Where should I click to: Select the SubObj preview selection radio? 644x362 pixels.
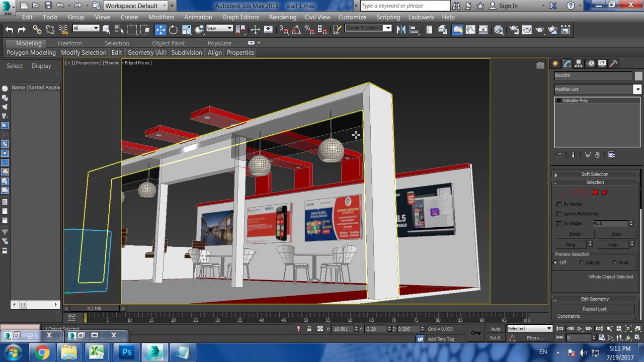582,262
